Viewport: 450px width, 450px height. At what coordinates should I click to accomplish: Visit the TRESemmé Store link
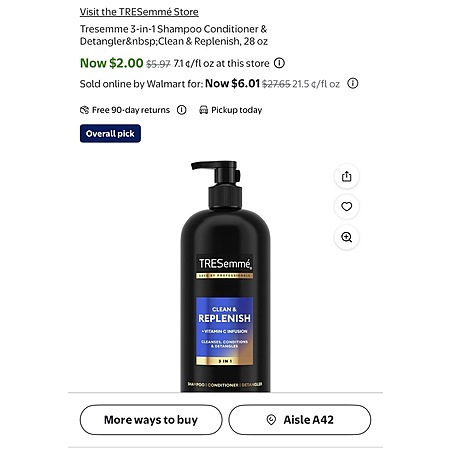coord(139,12)
